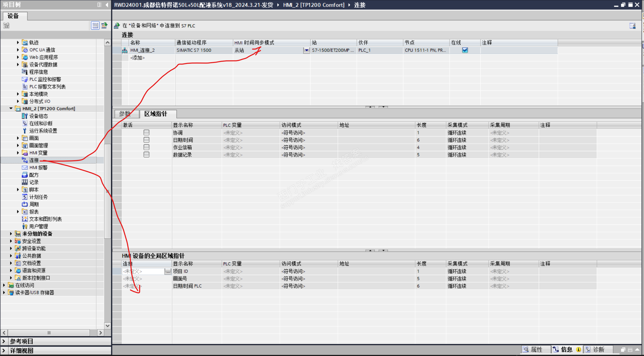644x356 pixels.
Task: Enable the 协调 area pointer checkbox
Action: (146, 133)
